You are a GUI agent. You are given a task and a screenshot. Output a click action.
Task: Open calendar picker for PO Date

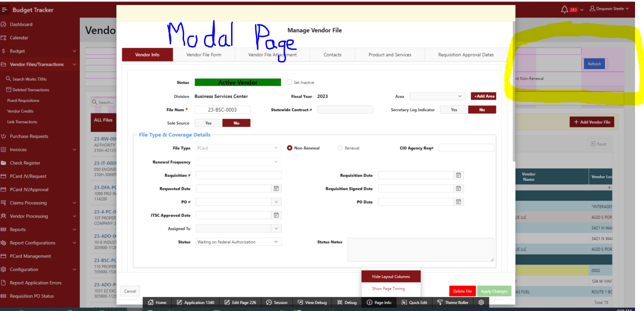[x=458, y=202]
